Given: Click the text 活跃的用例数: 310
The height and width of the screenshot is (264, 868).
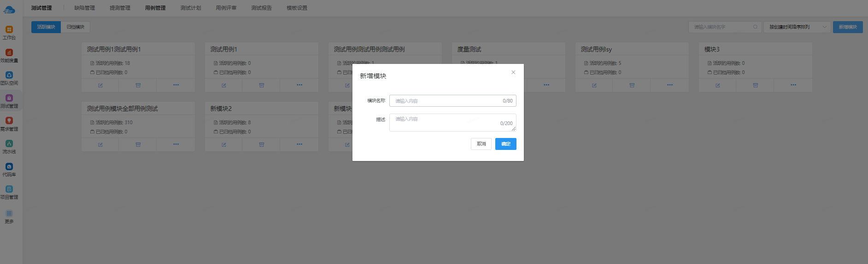Looking at the screenshot, I should point(114,122).
